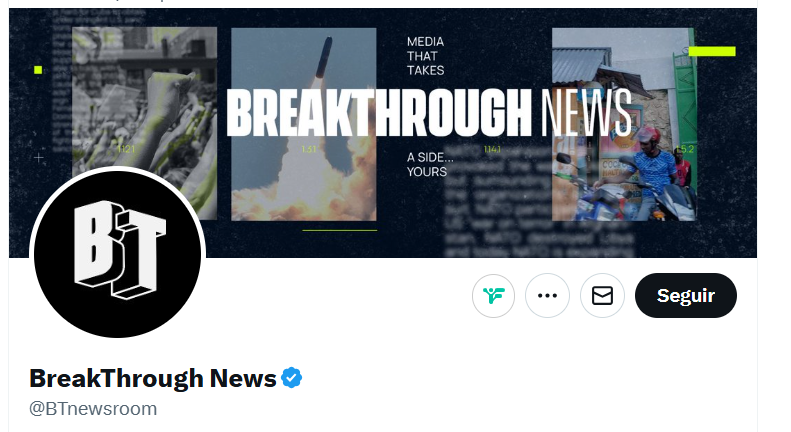Click the motorcycle rider photo in the banner
The image size is (791, 432).
[624, 124]
